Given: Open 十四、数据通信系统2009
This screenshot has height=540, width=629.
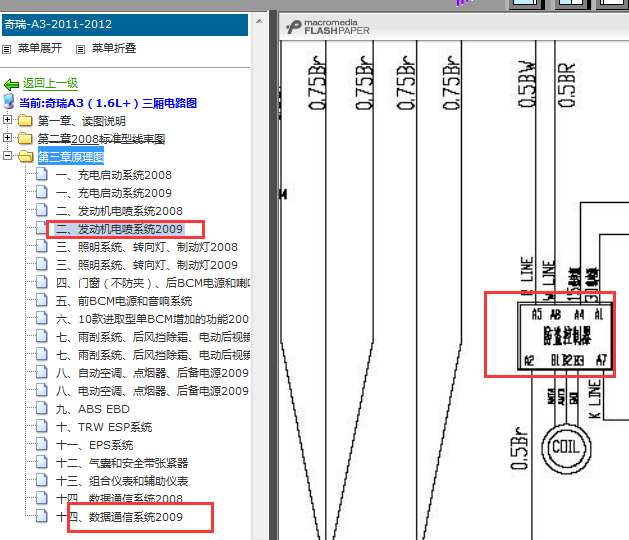Looking at the screenshot, I should click(x=119, y=517).
